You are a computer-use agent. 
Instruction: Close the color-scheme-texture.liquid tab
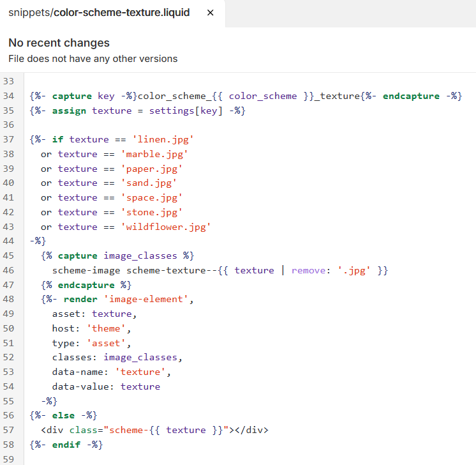[211, 13]
